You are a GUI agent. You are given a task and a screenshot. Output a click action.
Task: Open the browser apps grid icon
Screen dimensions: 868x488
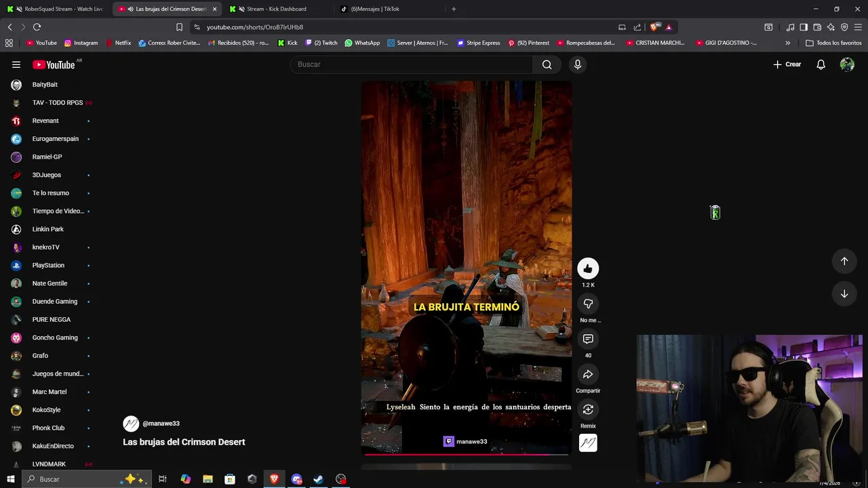click(9, 43)
